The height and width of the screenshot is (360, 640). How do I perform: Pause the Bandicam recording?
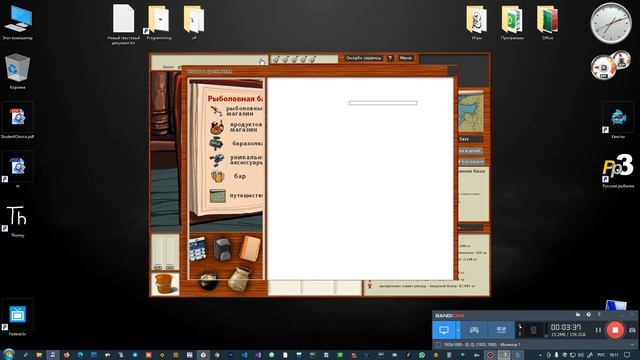pyautogui.click(x=598, y=330)
